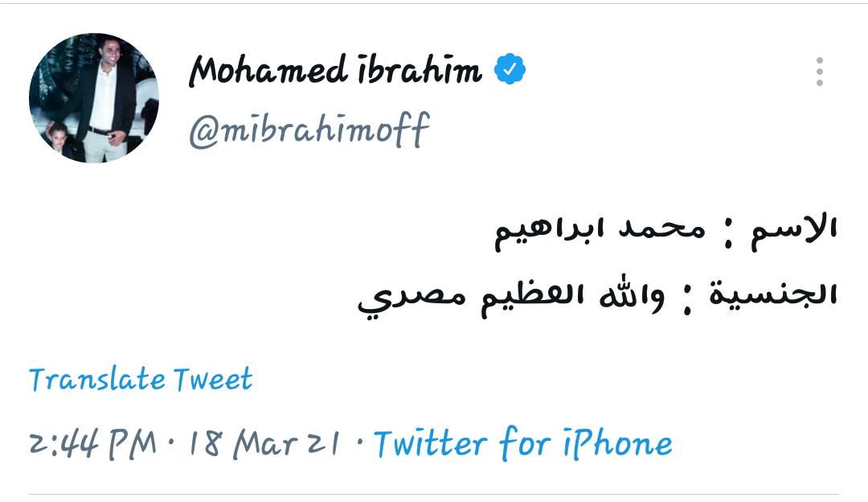The height and width of the screenshot is (502, 868).
Task: Click the blue verified badge
Action: (510, 70)
